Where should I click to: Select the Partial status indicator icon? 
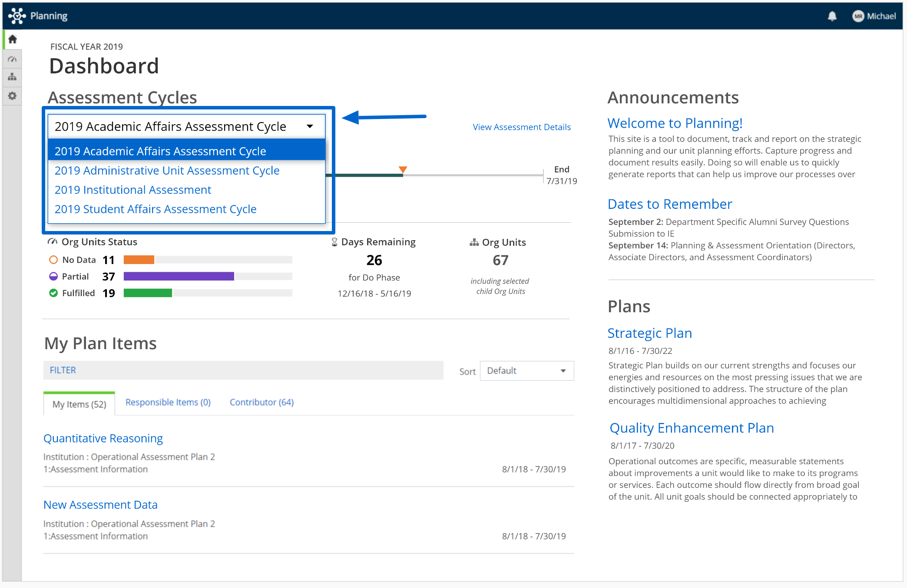tap(53, 276)
